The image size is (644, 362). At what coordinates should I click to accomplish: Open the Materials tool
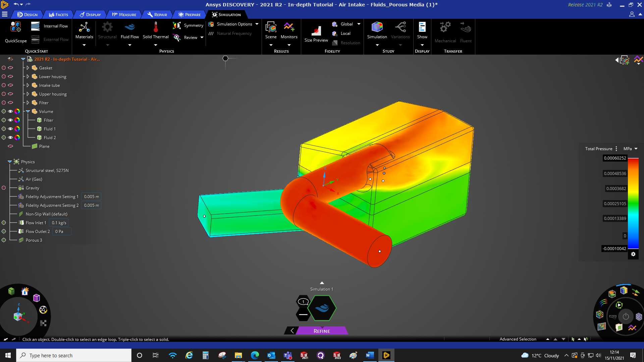pos(84,31)
